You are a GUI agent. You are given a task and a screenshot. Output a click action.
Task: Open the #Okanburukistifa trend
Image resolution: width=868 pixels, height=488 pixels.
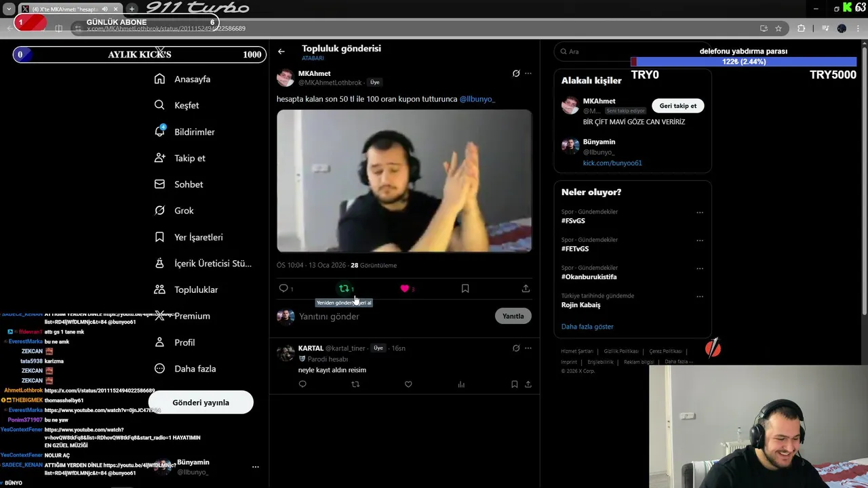coord(589,277)
